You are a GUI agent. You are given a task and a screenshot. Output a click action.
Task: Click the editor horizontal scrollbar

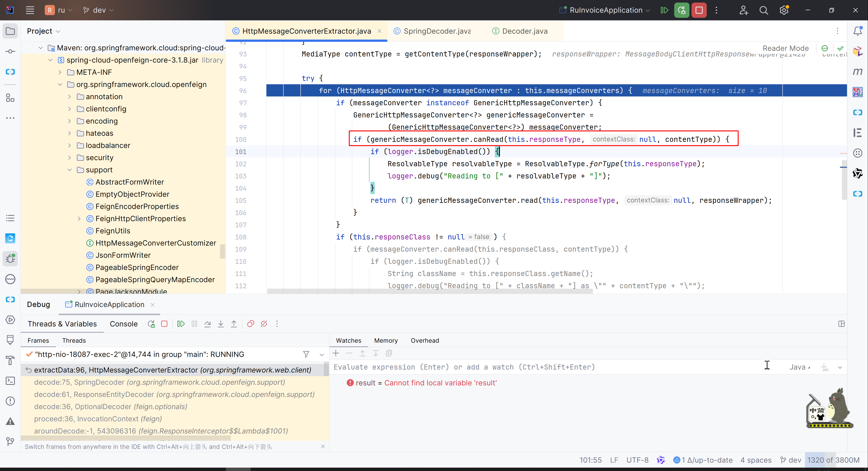coord(430,291)
